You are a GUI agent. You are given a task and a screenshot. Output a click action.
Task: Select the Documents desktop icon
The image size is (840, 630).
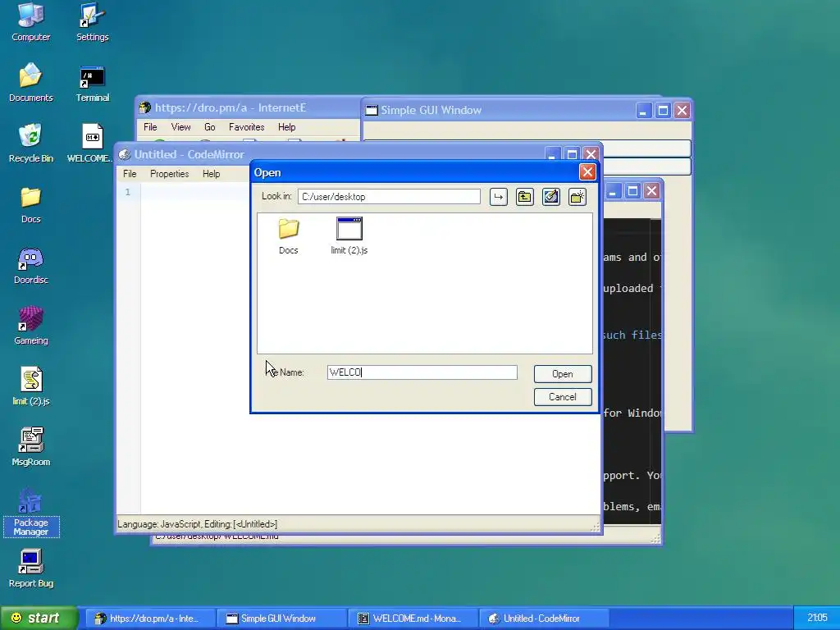point(30,83)
